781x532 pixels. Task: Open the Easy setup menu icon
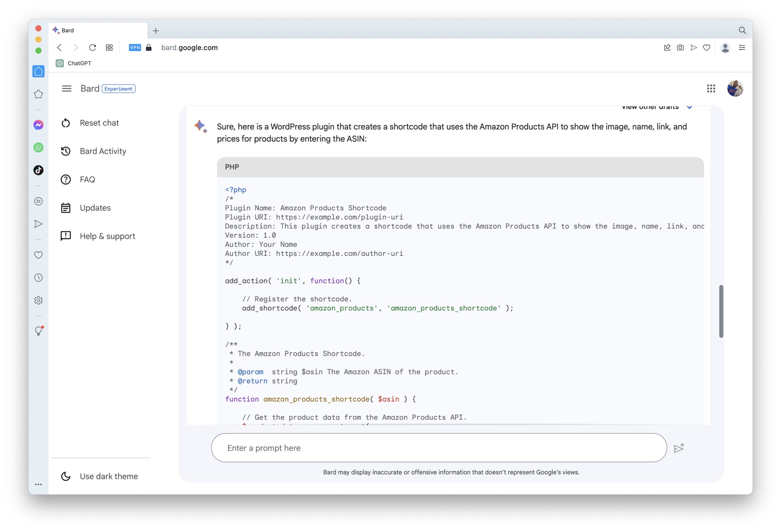pos(742,48)
